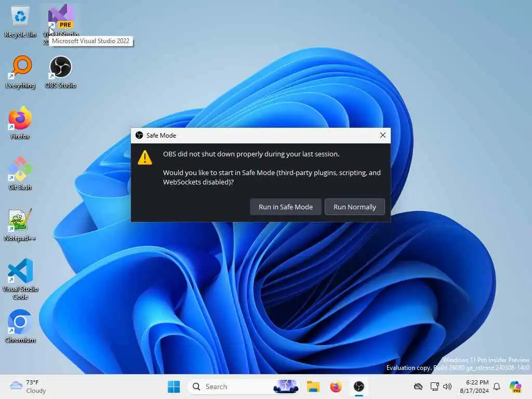The width and height of the screenshot is (532, 399).
Task: Select the Recycle Bin desktop icon
Action: click(20, 22)
